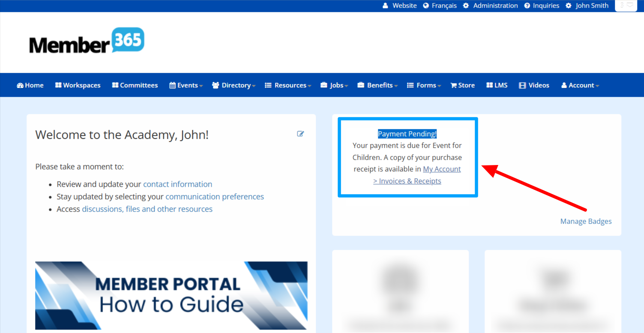
Task: Click the edit pencil icon on welcome panel
Action: pos(300,134)
